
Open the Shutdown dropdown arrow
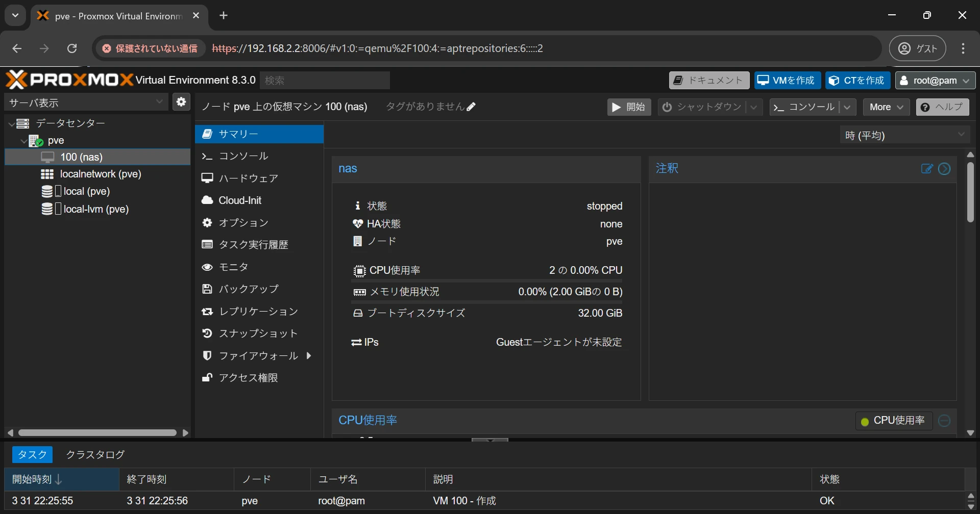(x=754, y=107)
